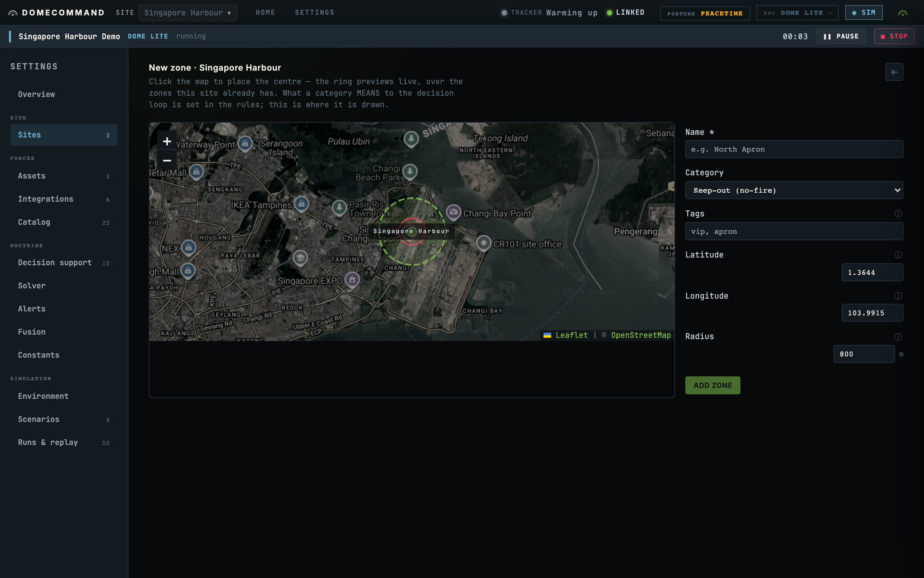Open Constants in the sidebar
The image size is (924, 578).
(64, 355)
